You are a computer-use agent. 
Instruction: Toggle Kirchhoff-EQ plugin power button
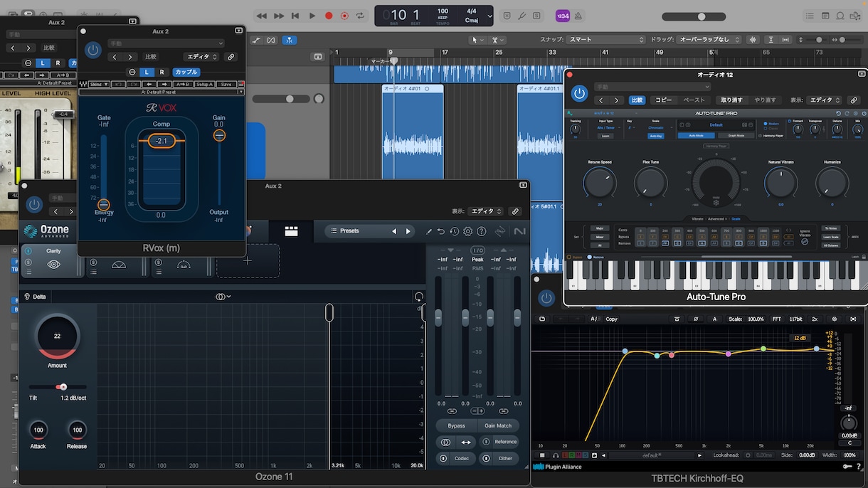546,298
